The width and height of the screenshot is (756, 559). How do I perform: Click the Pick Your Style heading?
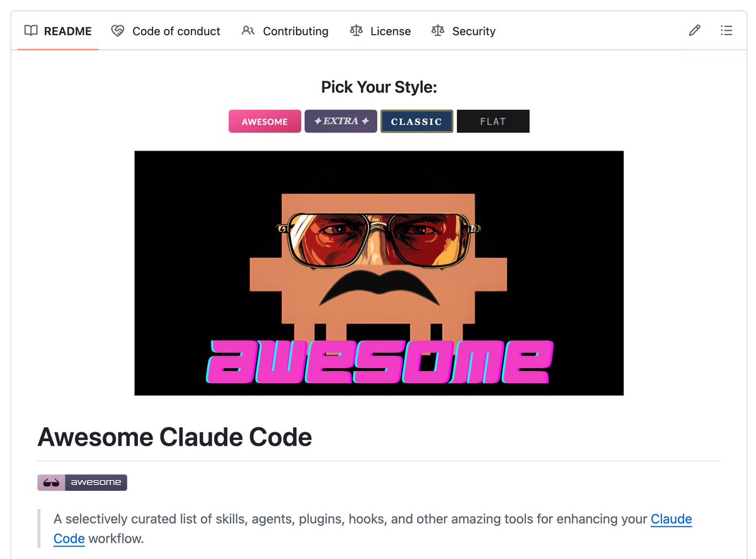(x=379, y=87)
